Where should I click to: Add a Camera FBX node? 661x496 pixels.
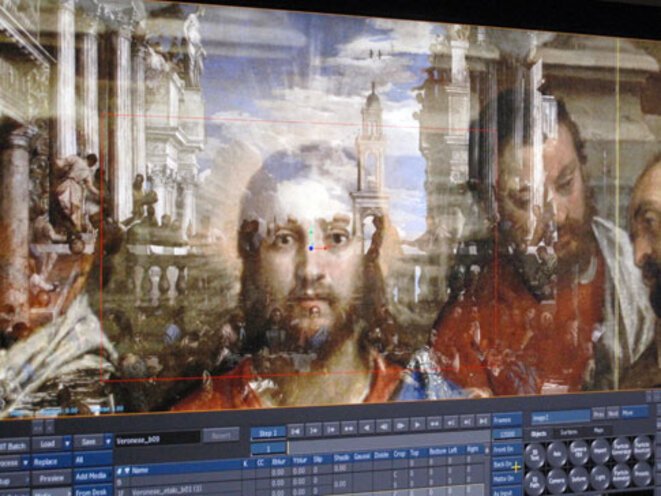tap(579, 453)
